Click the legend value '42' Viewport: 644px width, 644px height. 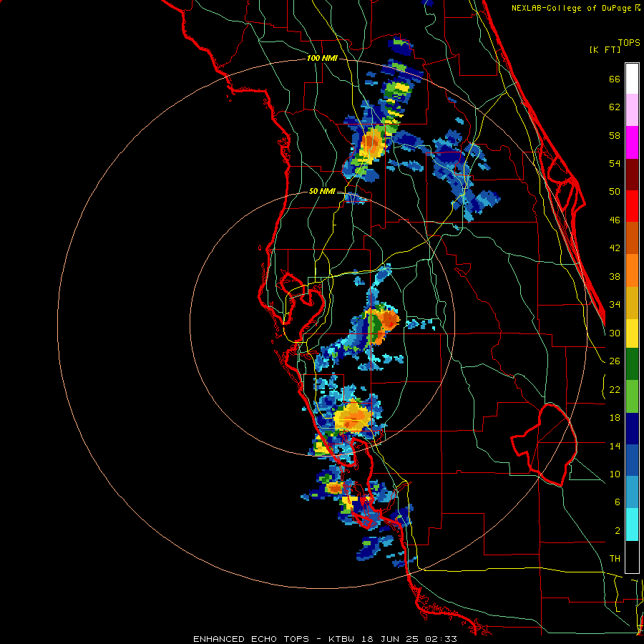[615, 248]
